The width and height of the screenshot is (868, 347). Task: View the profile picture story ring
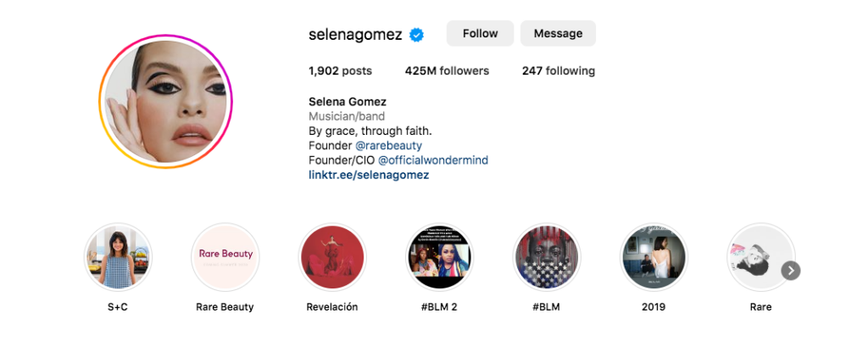pos(166,102)
